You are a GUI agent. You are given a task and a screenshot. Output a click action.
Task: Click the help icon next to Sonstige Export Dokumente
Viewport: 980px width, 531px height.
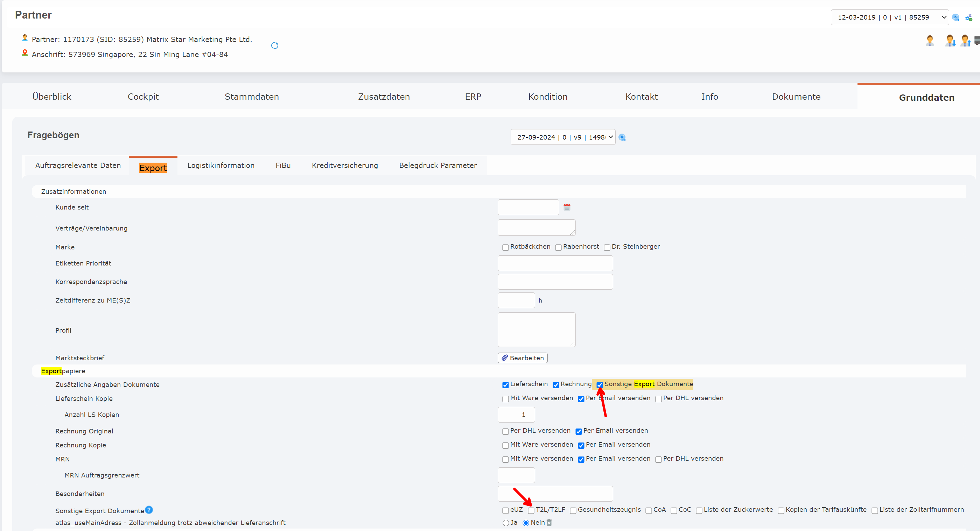(x=149, y=510)
